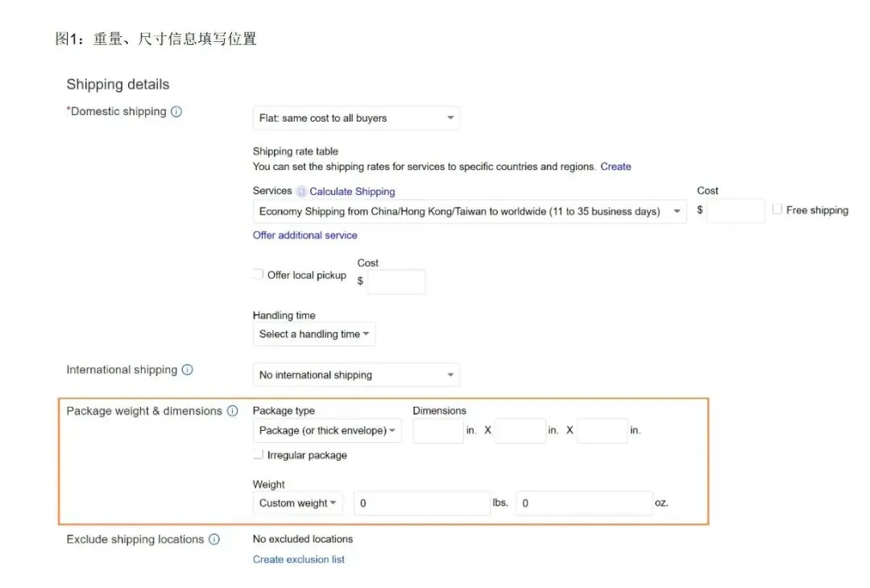Open the Package weight & dimensions info icon
The width and height of the screenshot is (870, 588).
(233, 411)
